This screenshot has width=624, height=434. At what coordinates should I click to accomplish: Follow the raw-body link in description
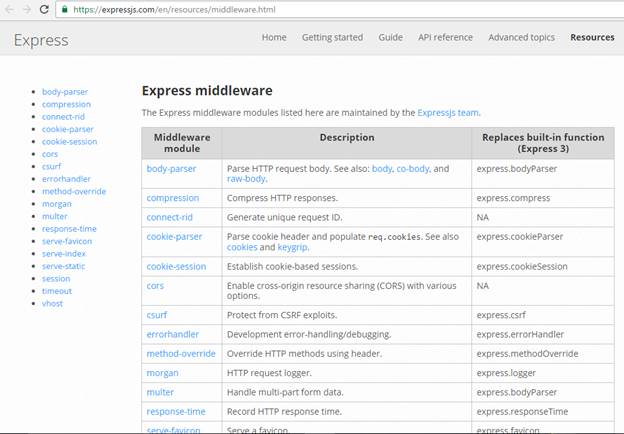tap(246, 179)
